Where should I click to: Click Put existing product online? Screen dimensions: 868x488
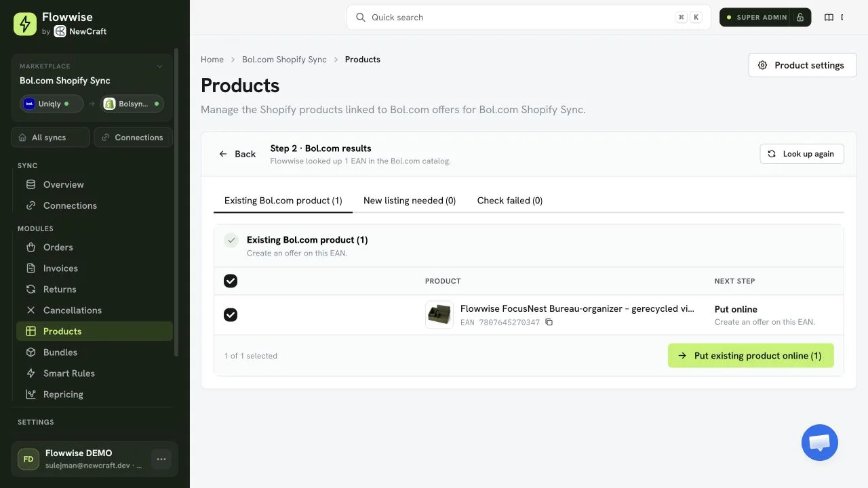751,356
